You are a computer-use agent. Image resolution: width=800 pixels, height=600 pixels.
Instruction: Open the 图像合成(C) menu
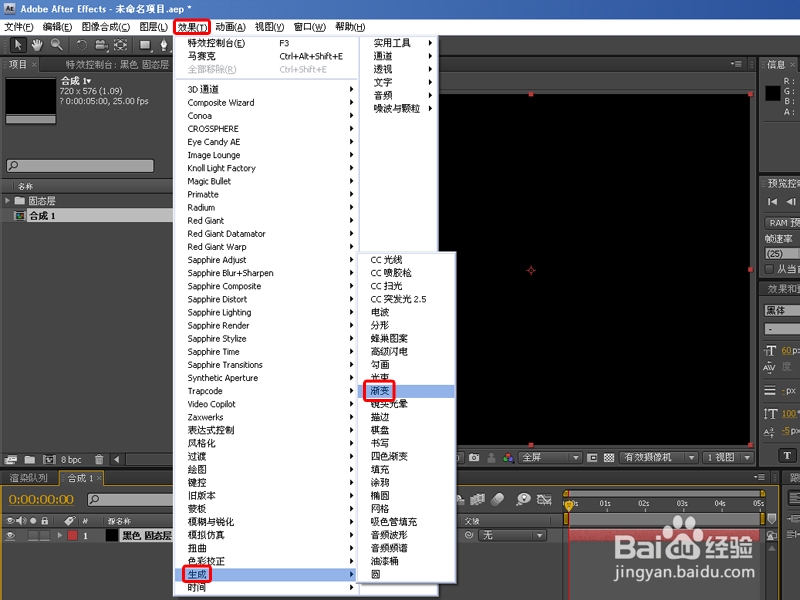106,27
